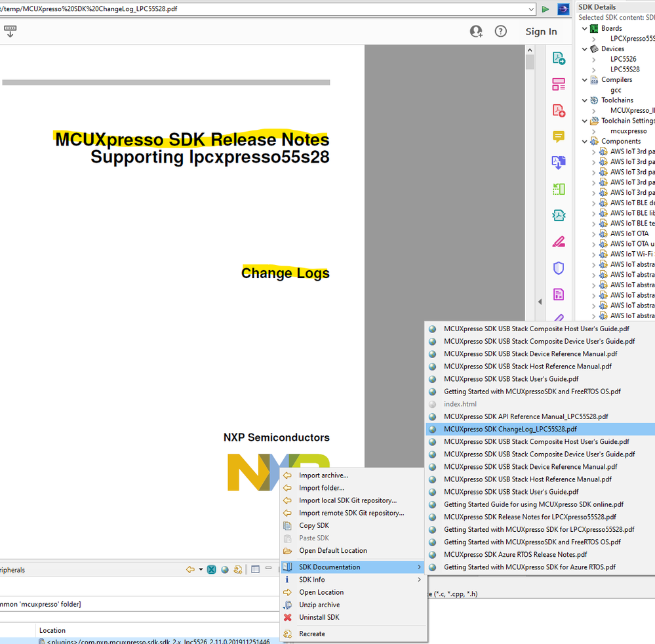655x644 pixels.
Task: Click the Export PDF tool icon in the sidebar
Action: click(559, 58)
